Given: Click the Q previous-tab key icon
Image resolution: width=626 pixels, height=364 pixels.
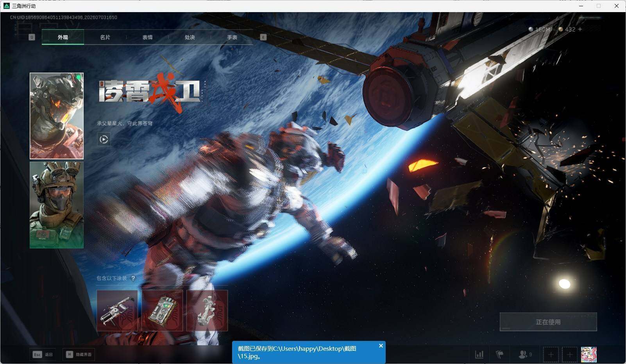Looking at the screenshot, I should (32, 37).
